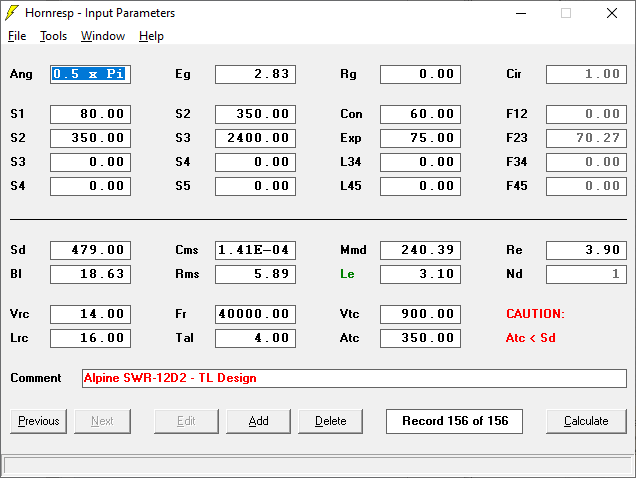This screenshot has height=478, width=636.
Task: Select the L34 input field
Action: pyautogui.click(x=421, y=162)
